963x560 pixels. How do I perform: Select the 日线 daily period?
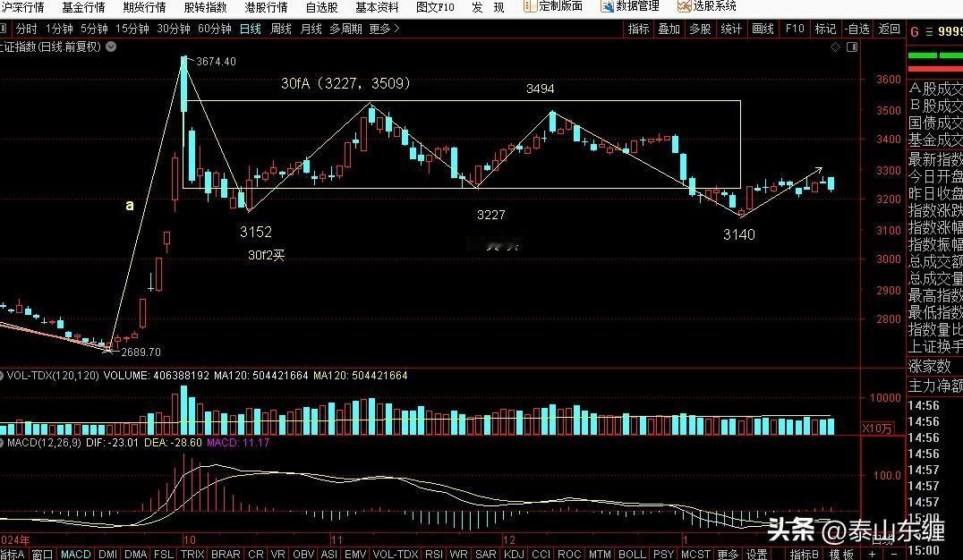(250, 29)
